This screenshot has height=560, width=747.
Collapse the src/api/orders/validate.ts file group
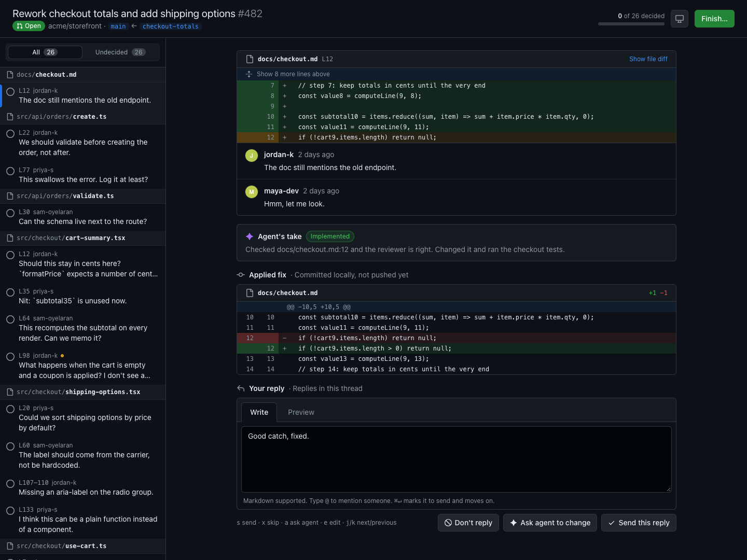(x=83, y=196)
